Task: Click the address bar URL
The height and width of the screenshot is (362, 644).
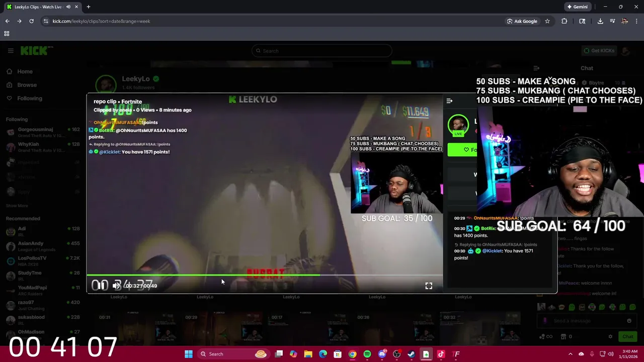Action: click(101, 21)
